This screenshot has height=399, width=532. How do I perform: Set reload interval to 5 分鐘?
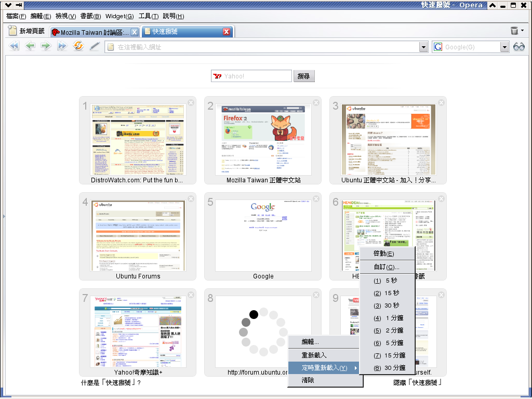387,343
